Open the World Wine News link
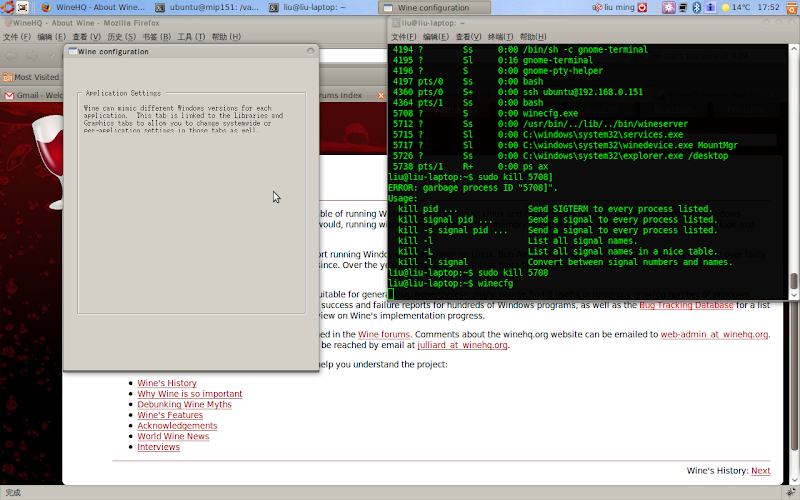 [173, 437]
